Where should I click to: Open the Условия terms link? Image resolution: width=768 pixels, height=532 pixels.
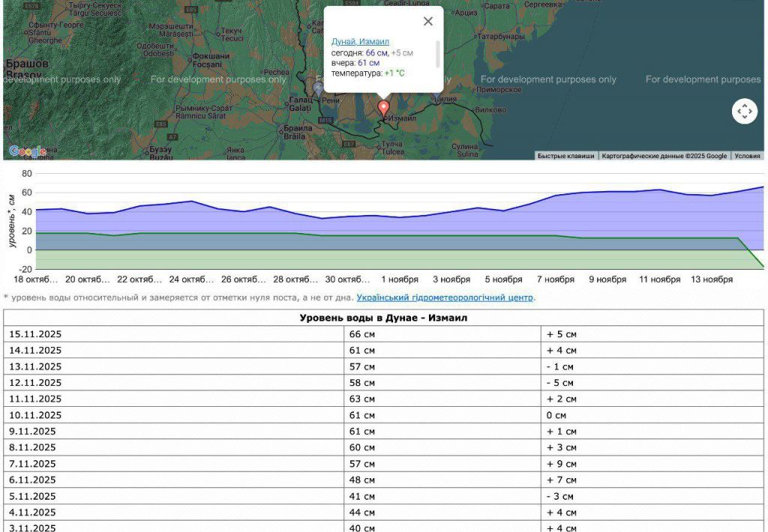click(747, 156)
